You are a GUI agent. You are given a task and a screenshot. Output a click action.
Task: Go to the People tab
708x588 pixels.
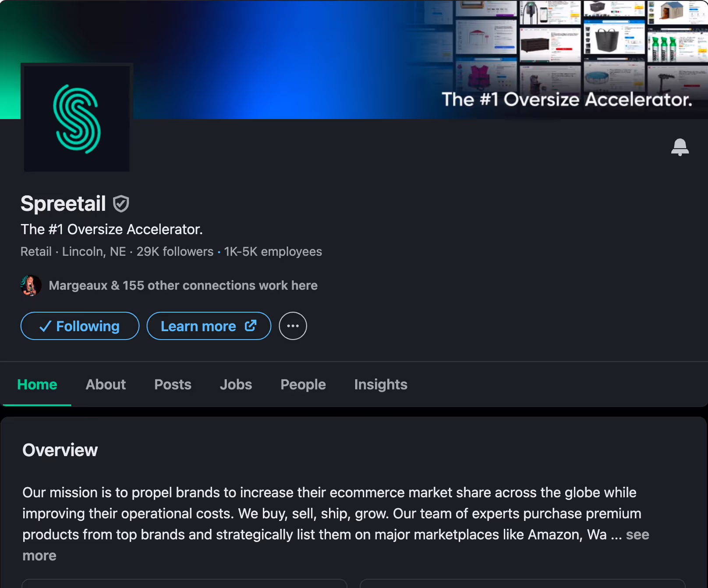(x=303, y=384)
